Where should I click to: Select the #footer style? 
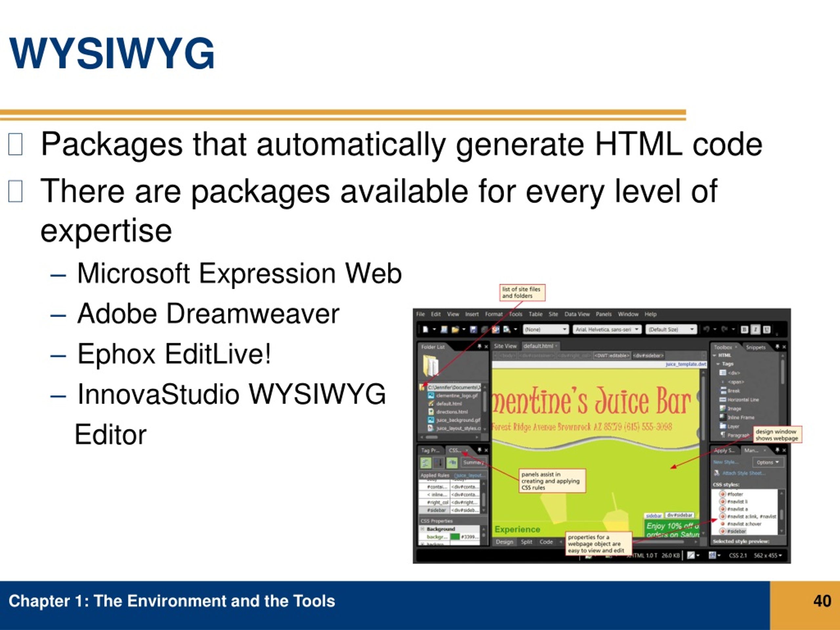(x=731, y=494)
